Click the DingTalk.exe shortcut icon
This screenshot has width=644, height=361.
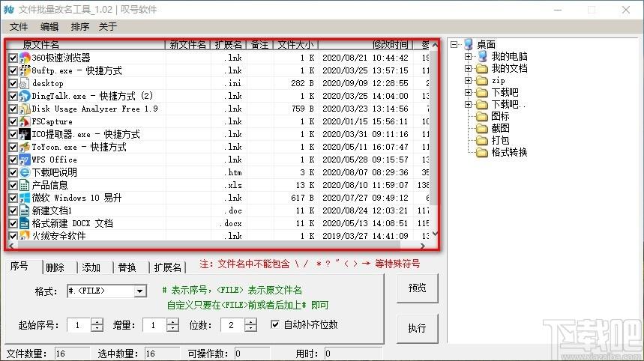[25, 96]
